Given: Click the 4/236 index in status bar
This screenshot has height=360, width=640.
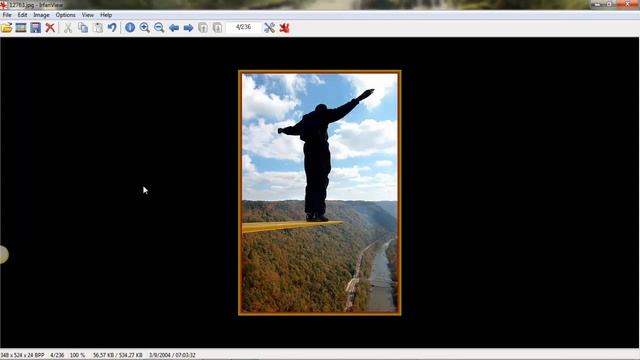Looking at the screenshot, I should 57,355.
